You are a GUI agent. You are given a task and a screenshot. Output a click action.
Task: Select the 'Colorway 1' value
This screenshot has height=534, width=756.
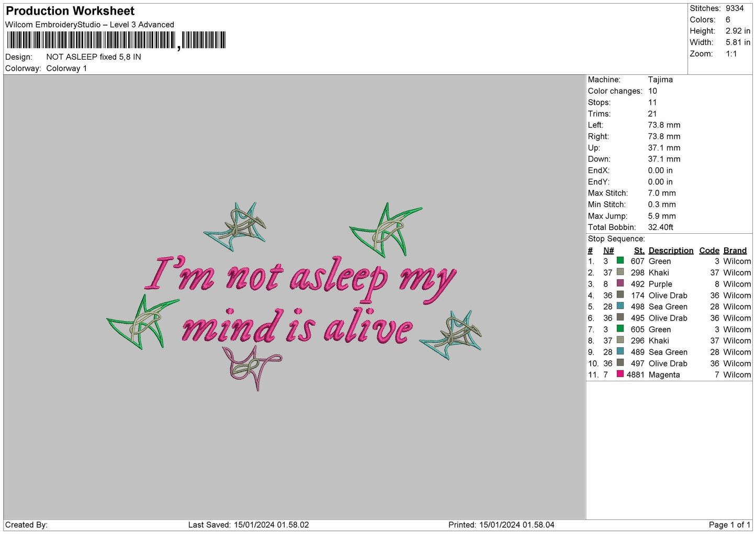coord(66,69)
